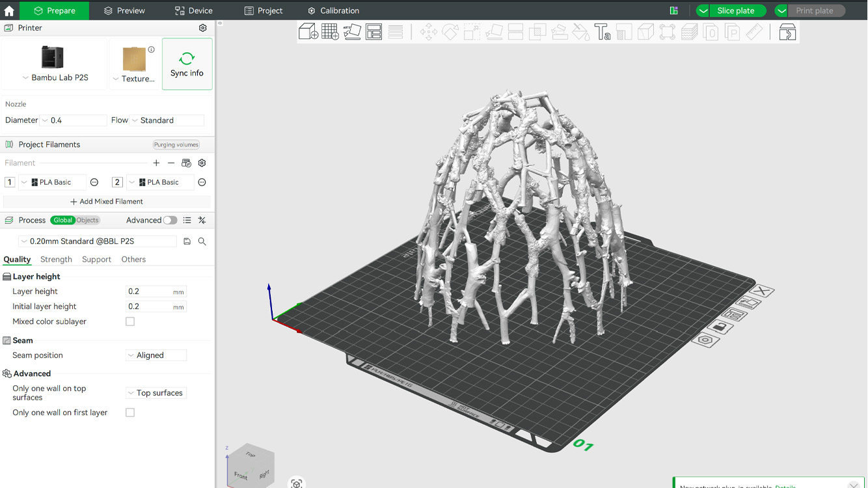This screenshot has height=488, width=868.
Task: Open Purging volumes
Action: (176, 144)
